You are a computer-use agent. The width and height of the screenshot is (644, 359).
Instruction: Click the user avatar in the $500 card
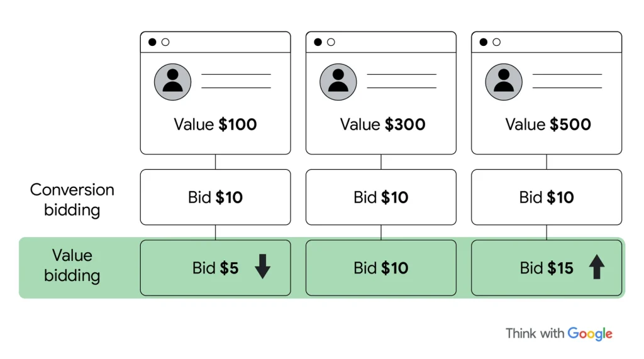point(504,82)
